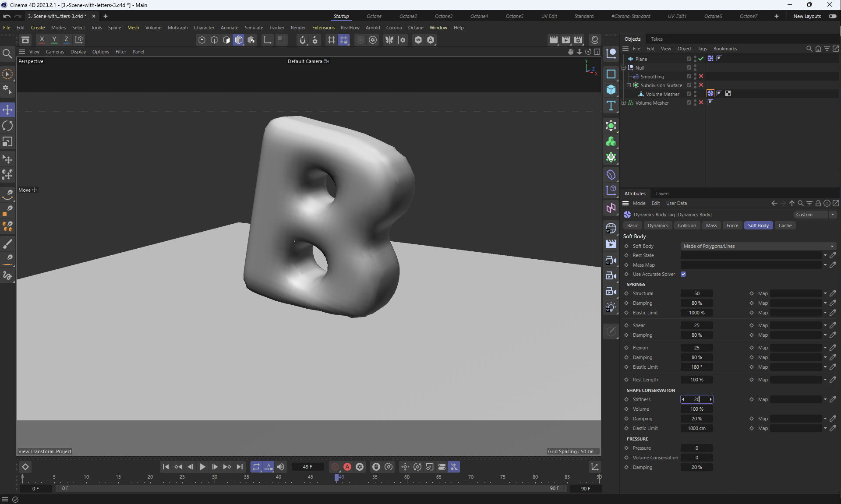This screenshot has height=504, width=841.
Task: Uncheck Use Accurate Solver checkbox
Action: coord(683,274)
